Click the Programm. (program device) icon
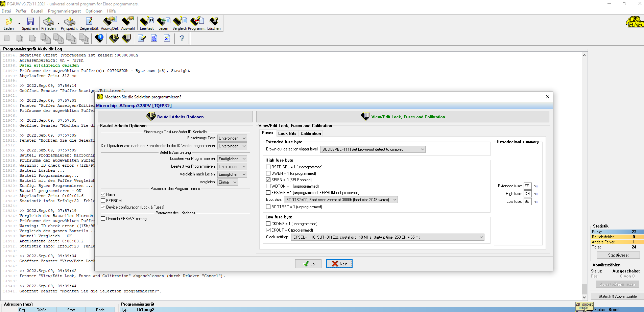The image size is (644, 312). [197, 21]
